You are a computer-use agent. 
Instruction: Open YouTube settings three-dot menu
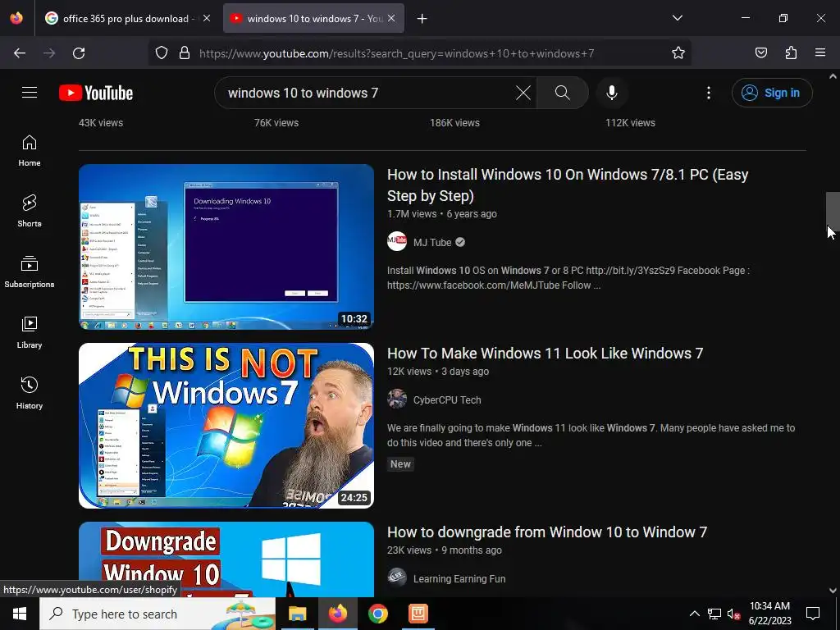[709, 93]
